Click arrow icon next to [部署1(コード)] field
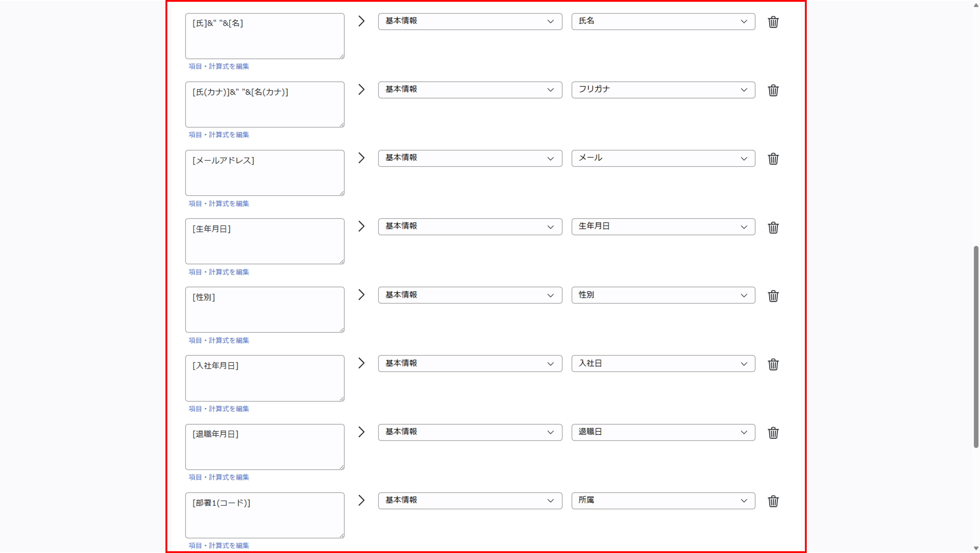 click(x=361, y=500)
